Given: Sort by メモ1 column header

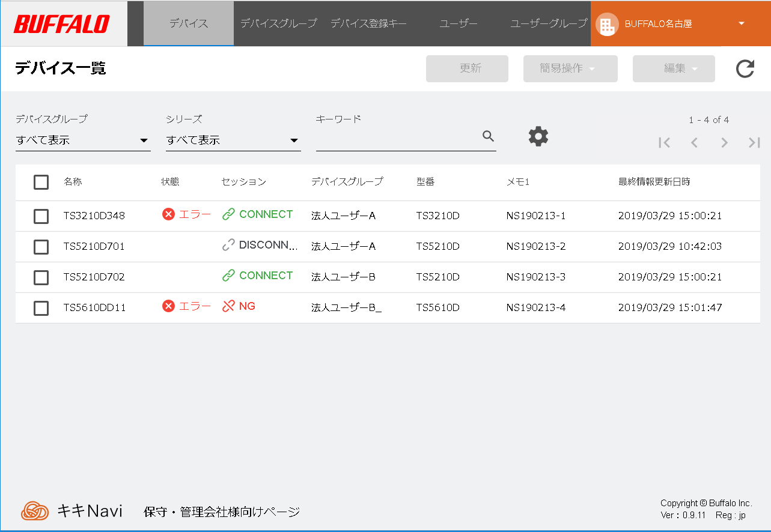Looking at the screenshot, I should point(518,181).
